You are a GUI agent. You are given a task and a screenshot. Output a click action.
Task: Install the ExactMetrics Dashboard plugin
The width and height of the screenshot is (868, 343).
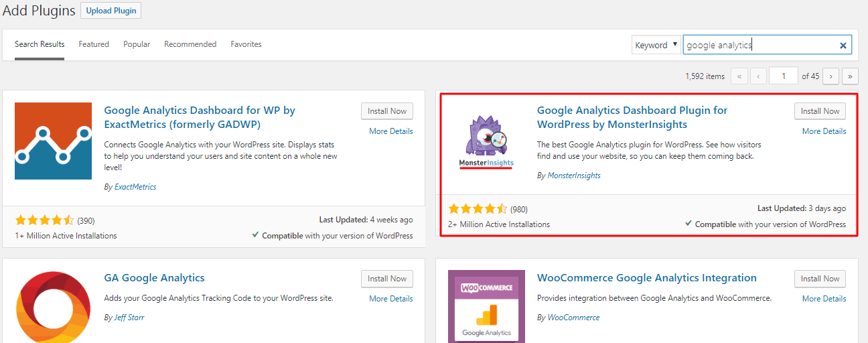(x=387, y=111)
